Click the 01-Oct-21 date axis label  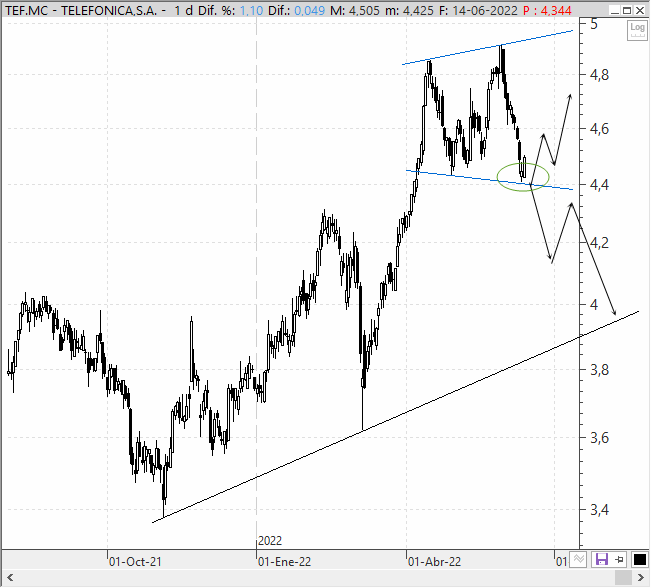click(x=135, y=562)
